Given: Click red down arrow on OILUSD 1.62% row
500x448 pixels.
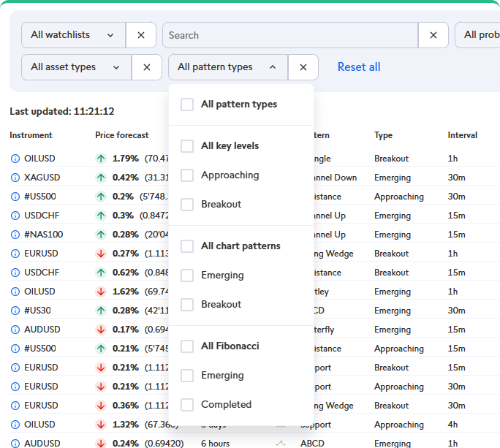Looking at the screenshot, I should (101, 292).
